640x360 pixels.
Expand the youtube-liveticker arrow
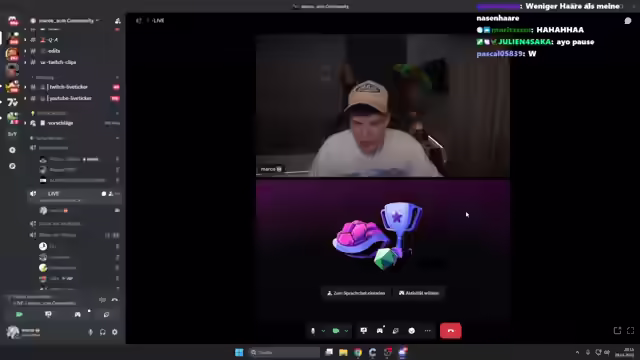pyautogui.click(x=25, y=98)
